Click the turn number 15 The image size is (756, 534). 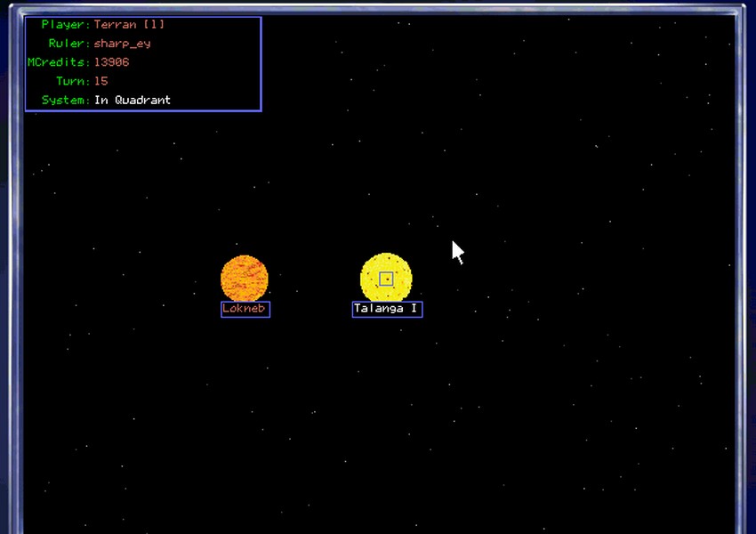tap(101, 81)
